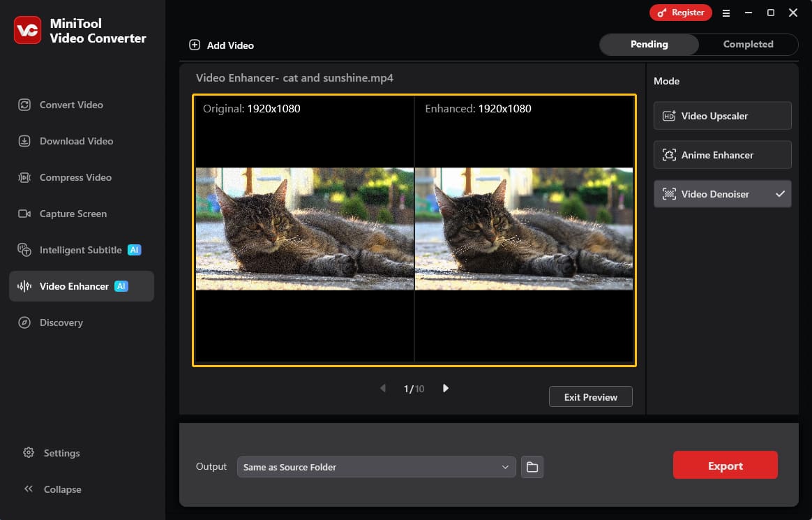This screenshot has width=812, height=520.
Task: Open the Discovery section
Action: pyautogui.click(x=61, y=322)
